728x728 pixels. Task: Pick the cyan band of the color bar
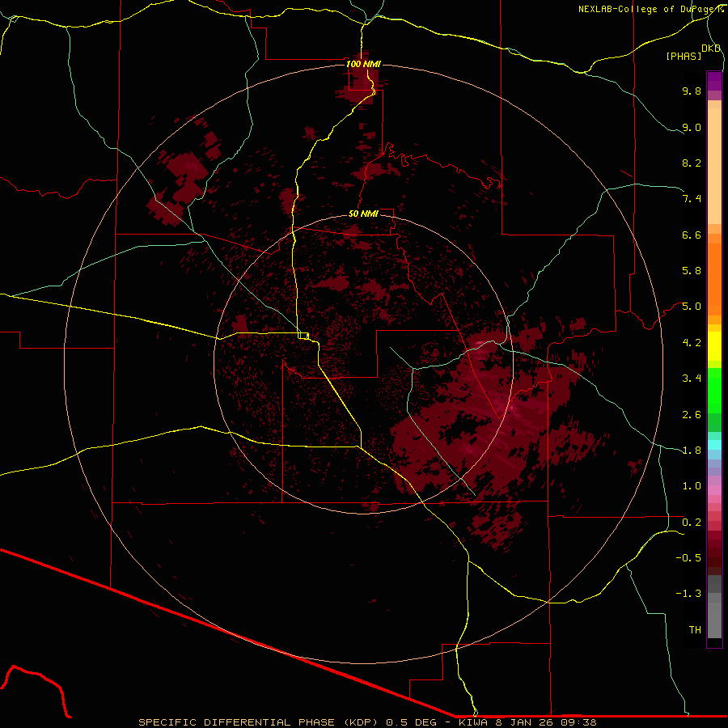click(x=714, y=445)
